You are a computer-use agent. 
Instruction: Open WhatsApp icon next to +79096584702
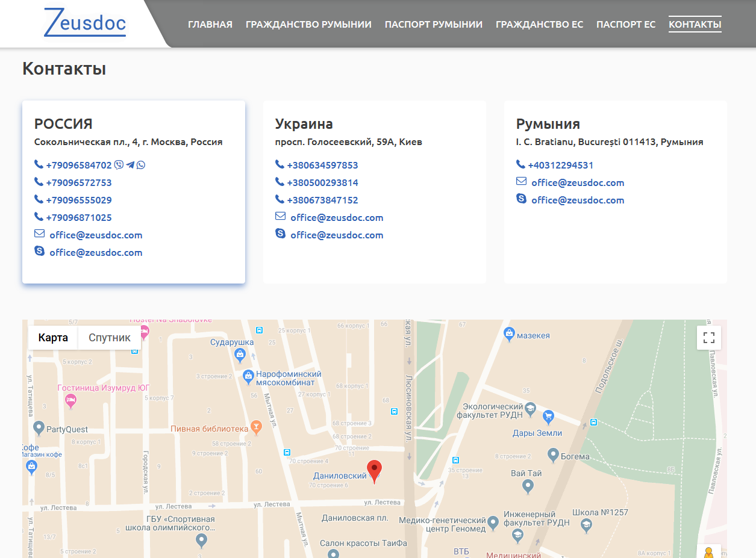(x=141, y=165)
